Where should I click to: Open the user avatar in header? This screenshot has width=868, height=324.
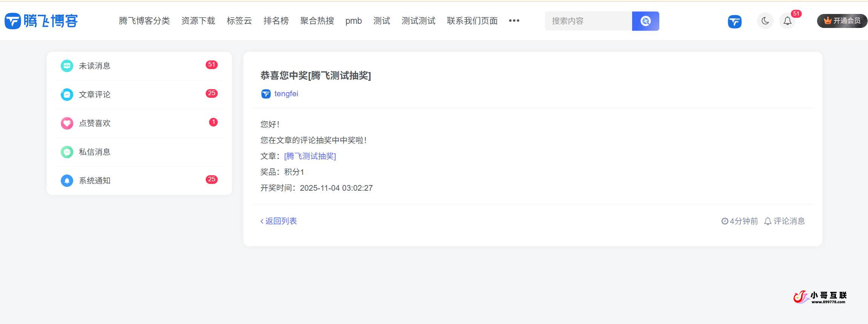(735, 21)
